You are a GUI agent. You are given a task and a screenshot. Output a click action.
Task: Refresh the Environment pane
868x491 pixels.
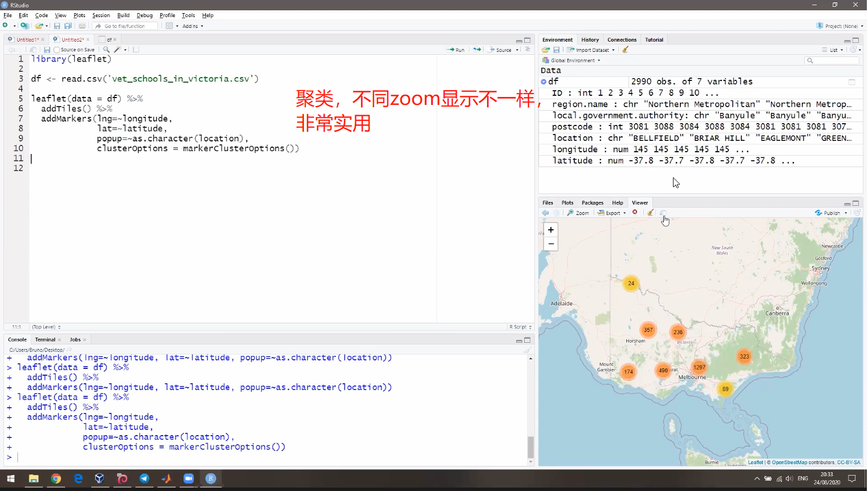pyautogui.click(x=853, y=50)
